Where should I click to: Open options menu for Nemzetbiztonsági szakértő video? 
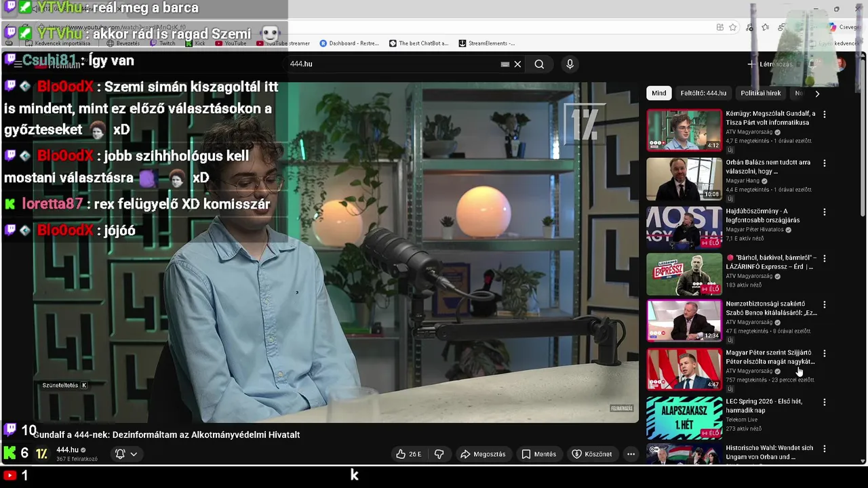tap(825, 305)
